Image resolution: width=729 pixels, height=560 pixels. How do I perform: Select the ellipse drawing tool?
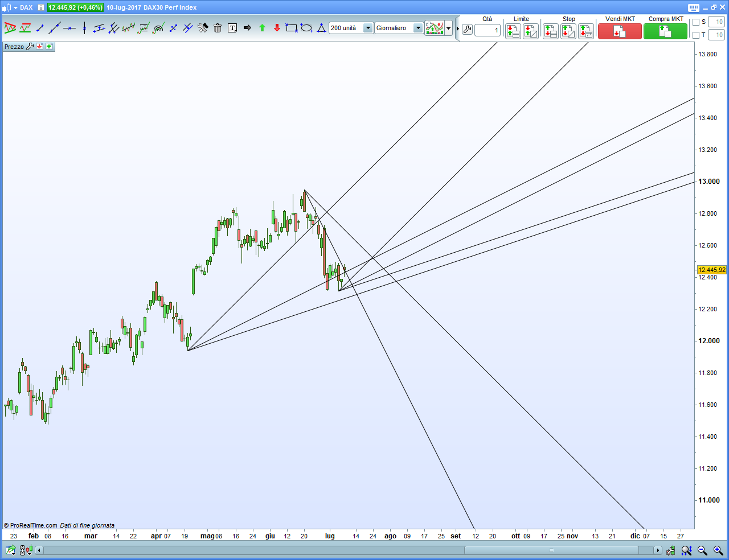[306, 28]
